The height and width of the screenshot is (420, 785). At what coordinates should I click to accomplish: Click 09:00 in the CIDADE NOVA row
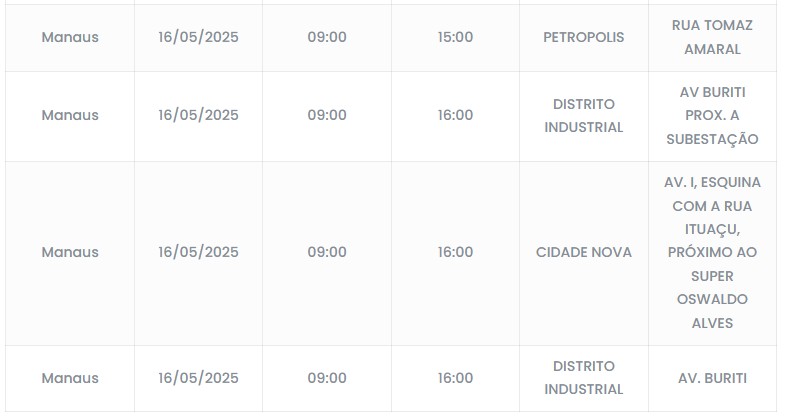tap(327, 252)
